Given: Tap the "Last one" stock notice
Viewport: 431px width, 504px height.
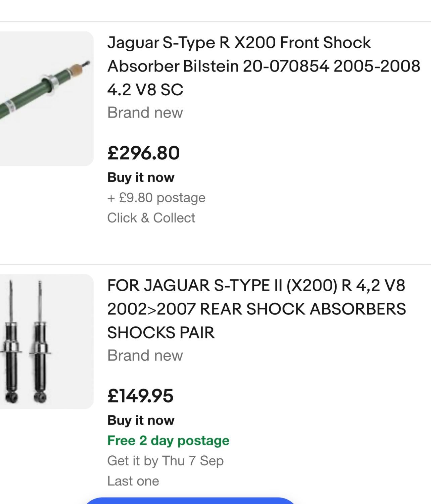Looking at the screenshot, I should (x=133, y=481).
